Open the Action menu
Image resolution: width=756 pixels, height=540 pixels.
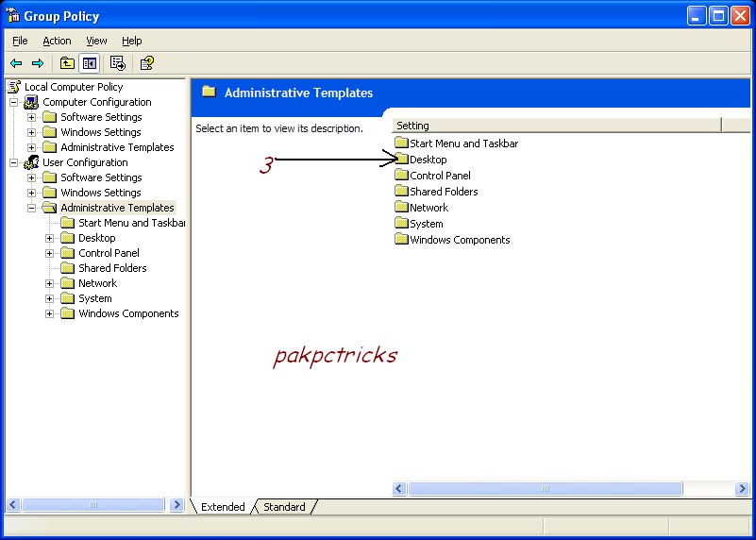coord(57,41)
